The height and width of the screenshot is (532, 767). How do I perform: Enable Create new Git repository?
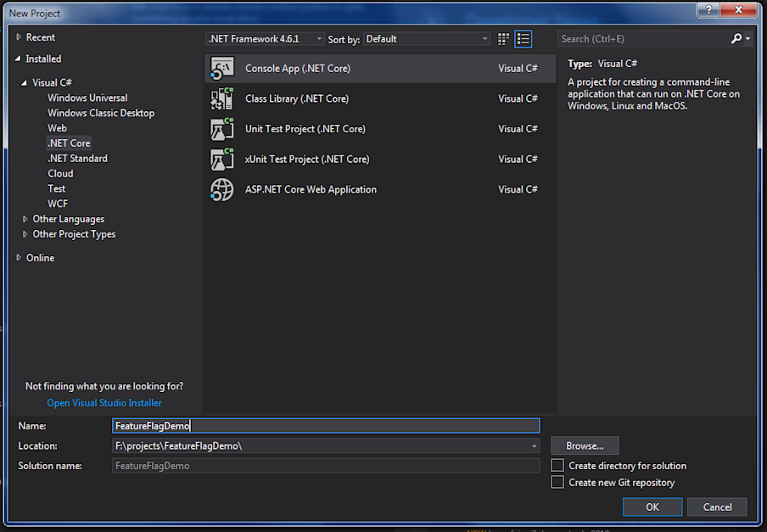point(557,482)
